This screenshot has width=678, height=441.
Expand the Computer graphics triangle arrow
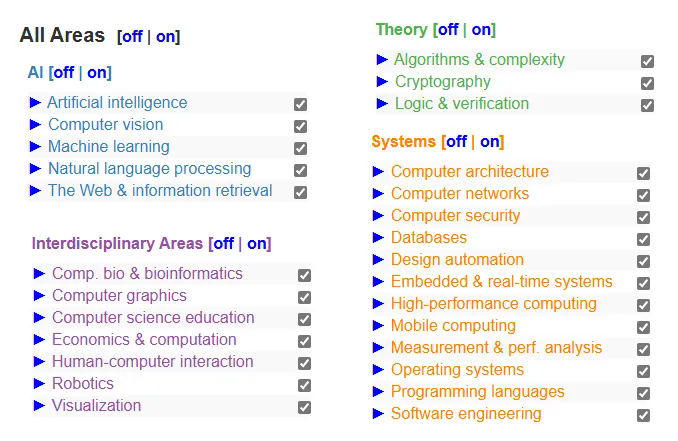tap(39, 295)
